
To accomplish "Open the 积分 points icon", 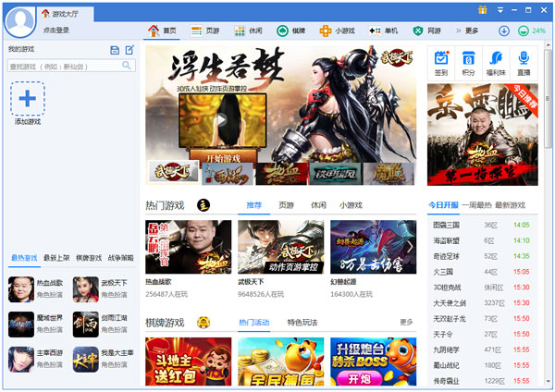I will tap(469, 63).
